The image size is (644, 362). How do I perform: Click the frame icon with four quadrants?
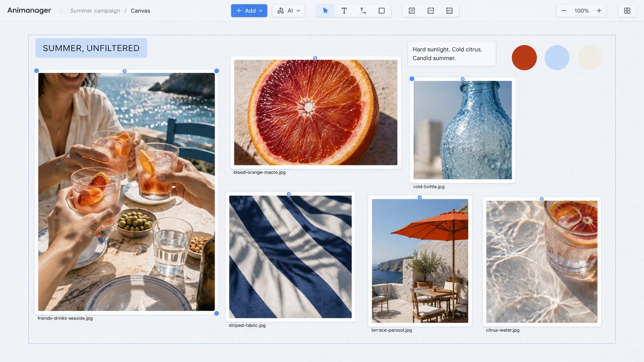450,11
